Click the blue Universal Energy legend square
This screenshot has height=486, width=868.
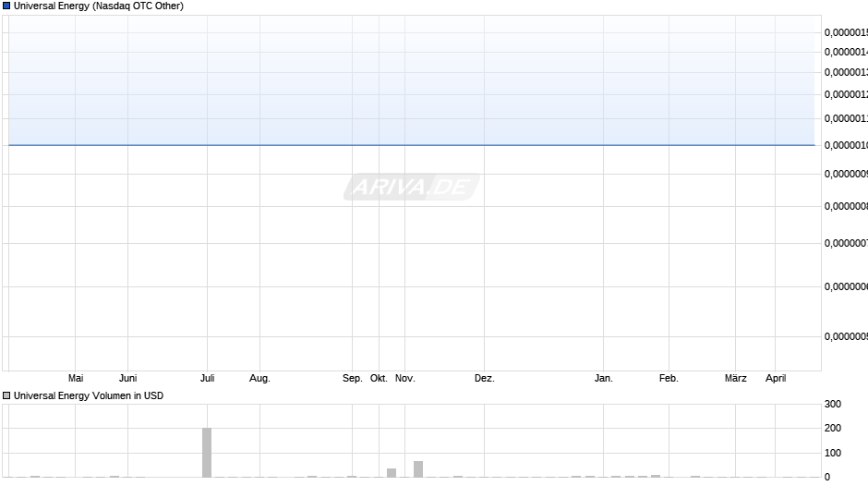[6, 6]
